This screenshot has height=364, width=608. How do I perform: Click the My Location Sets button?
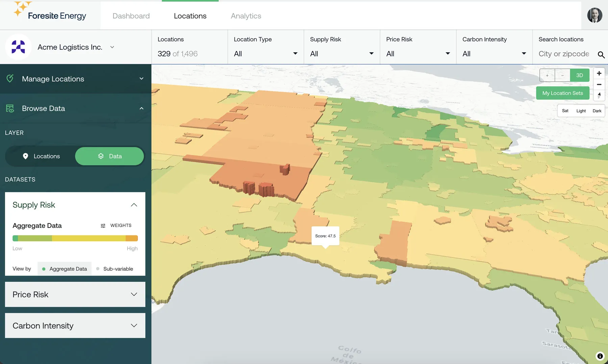click(x=562, y=93)
